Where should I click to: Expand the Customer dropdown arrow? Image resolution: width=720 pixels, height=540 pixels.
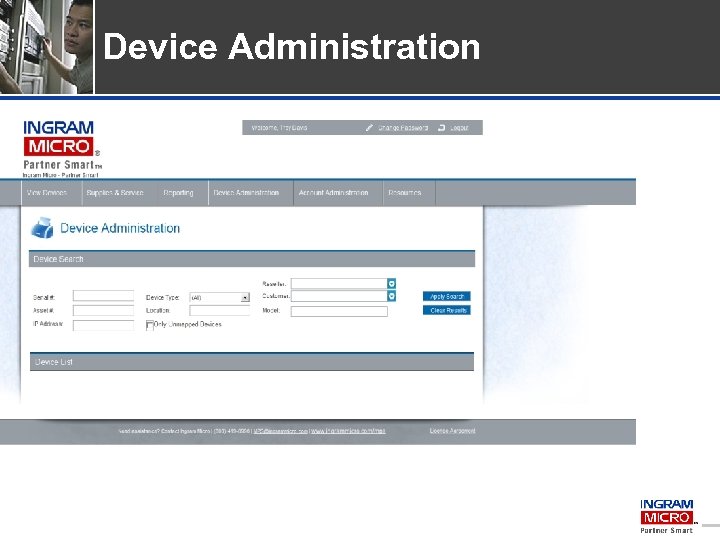click(x=391, y=296)
